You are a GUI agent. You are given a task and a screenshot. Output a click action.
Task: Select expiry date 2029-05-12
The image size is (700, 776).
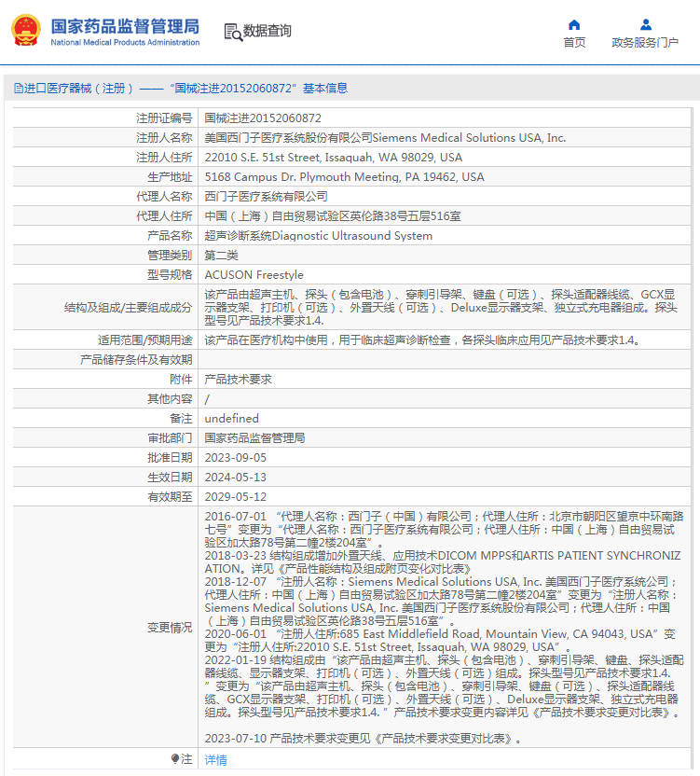[x=236, y=497]
